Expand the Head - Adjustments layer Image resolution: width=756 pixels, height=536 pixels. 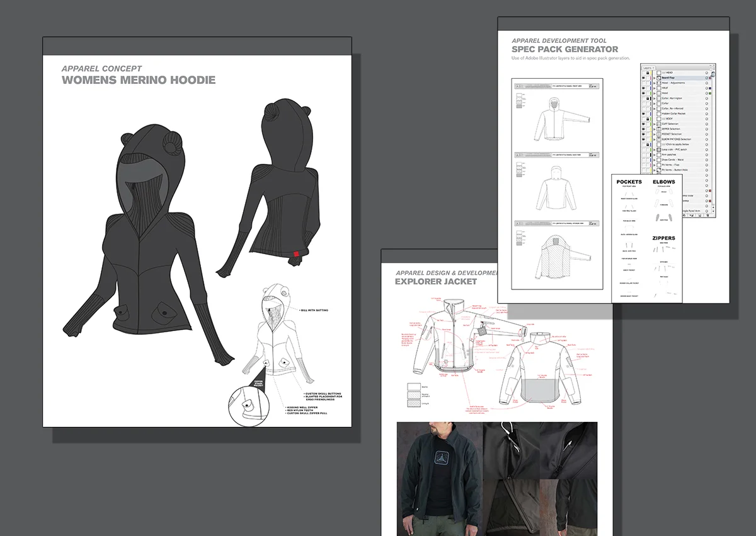click(x=654, y=83)
